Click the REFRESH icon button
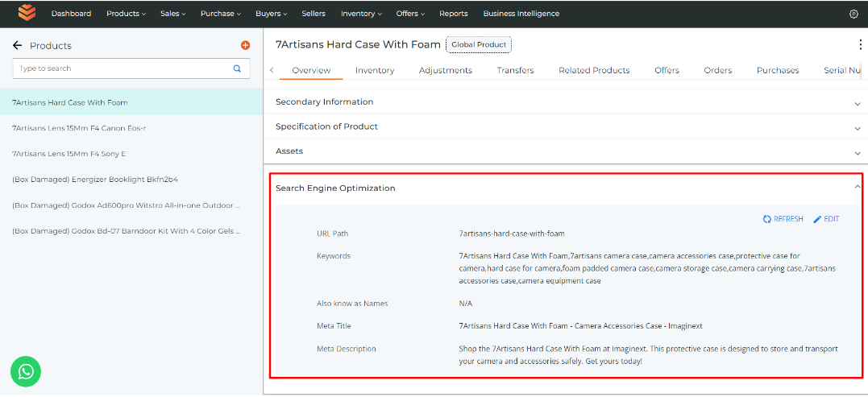 point(783,219)
